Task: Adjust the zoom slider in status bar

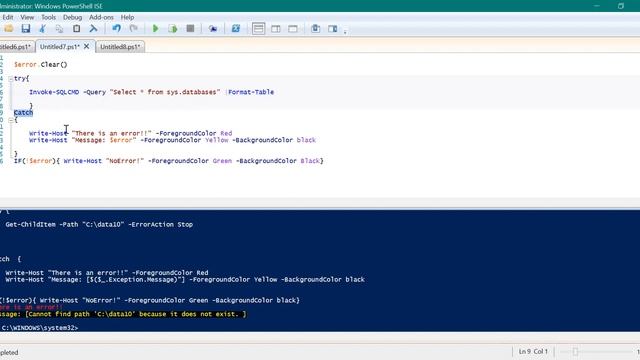Action: tap(575, 351)
